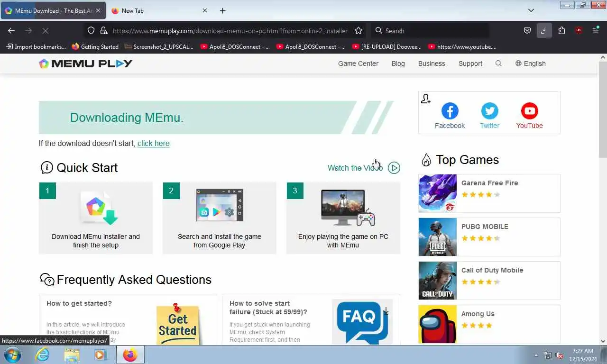Open the Business menu item

point(432,64)
